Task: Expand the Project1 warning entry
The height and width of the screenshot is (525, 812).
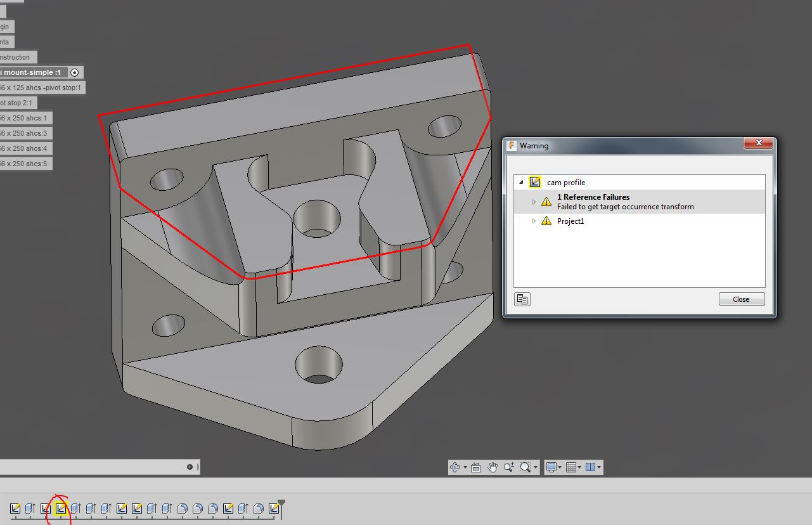Action: click(x=534, y=221)
